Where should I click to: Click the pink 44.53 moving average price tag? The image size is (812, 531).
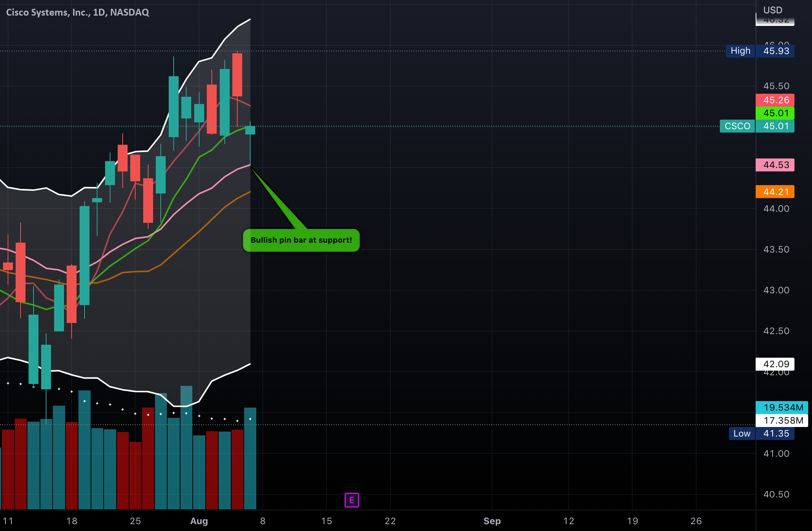(x=775, y=165)
